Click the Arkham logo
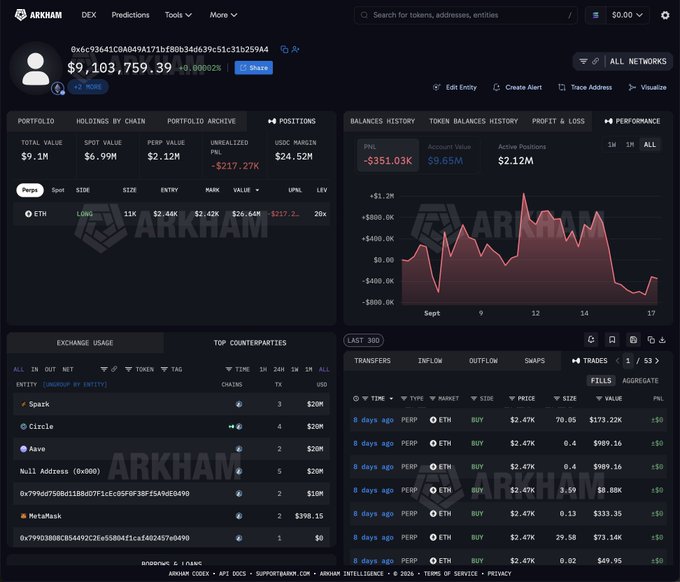The height and width of the screenshot is (582, 680). point(38,15)
